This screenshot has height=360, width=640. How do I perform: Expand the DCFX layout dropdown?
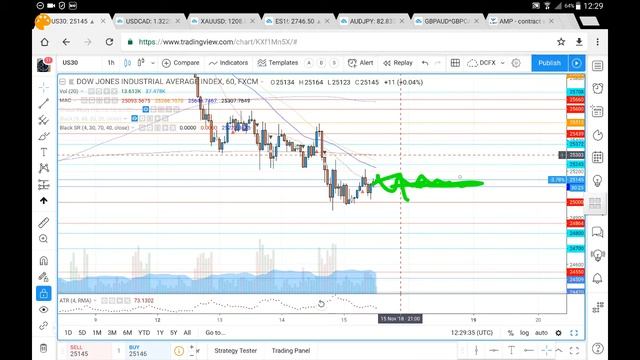tap(503, 63)
